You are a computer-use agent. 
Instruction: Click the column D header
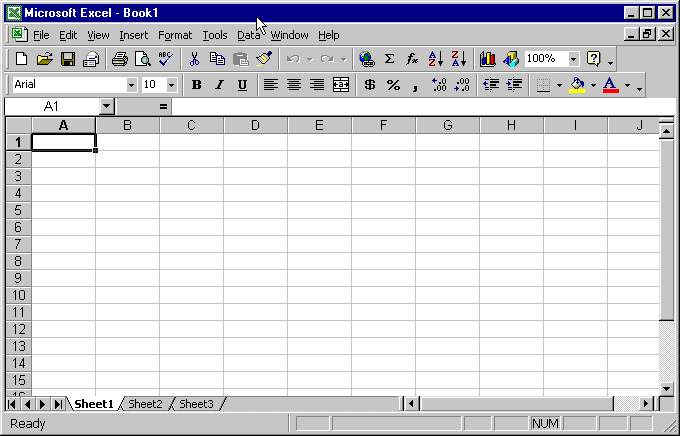tap(255, 125)
